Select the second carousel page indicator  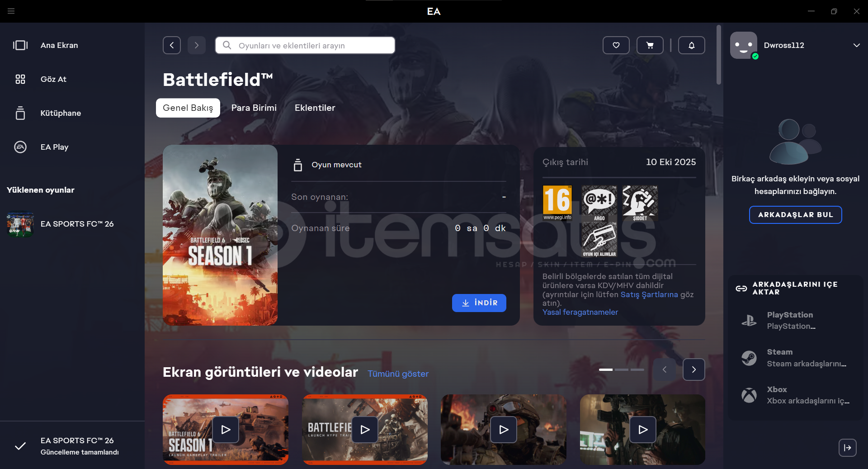coord(622,370)
